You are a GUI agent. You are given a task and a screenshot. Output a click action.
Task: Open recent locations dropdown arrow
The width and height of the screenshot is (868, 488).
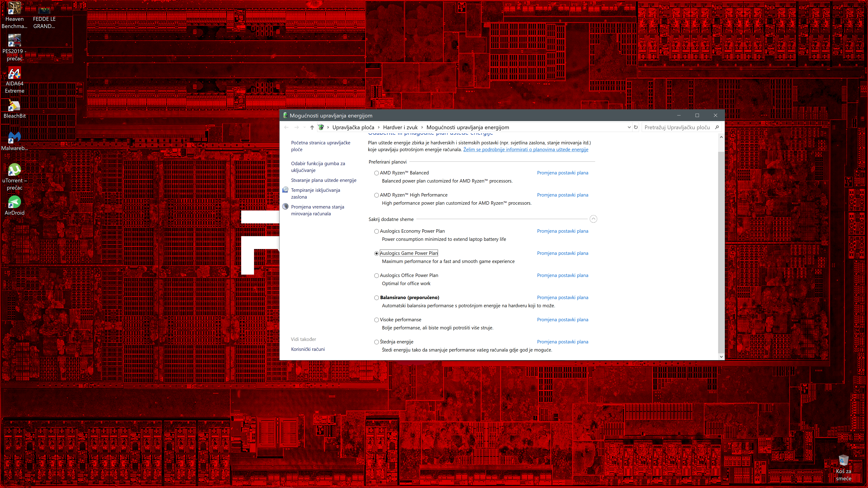(x=305, y=127)
